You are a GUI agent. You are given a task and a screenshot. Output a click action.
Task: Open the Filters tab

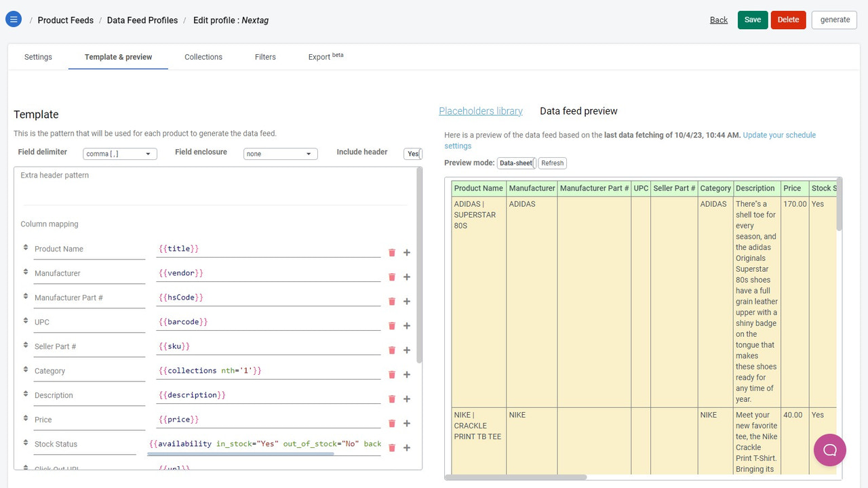(x=265, y=57)
